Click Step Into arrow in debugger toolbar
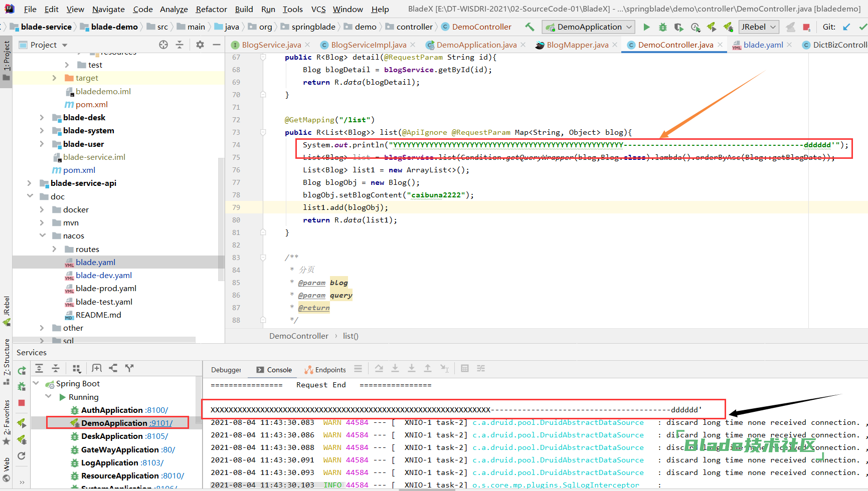The image size is (868, 491). click(395, 368)
